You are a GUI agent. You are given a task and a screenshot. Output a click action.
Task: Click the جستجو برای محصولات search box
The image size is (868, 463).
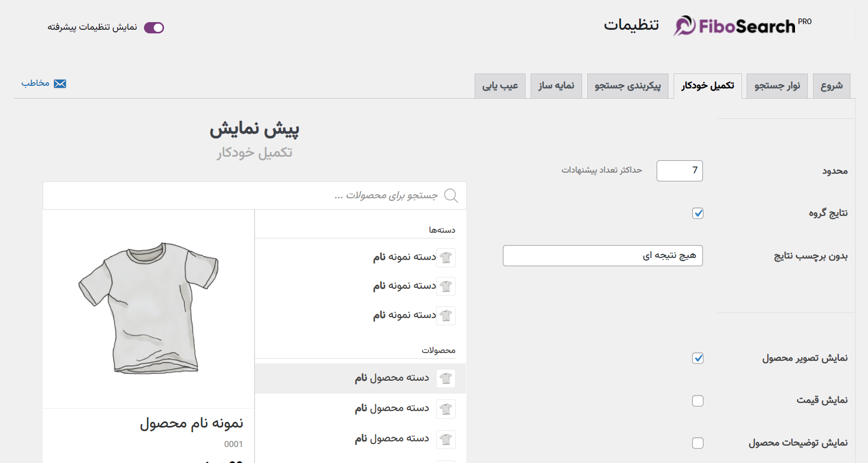tap(255, 195)
